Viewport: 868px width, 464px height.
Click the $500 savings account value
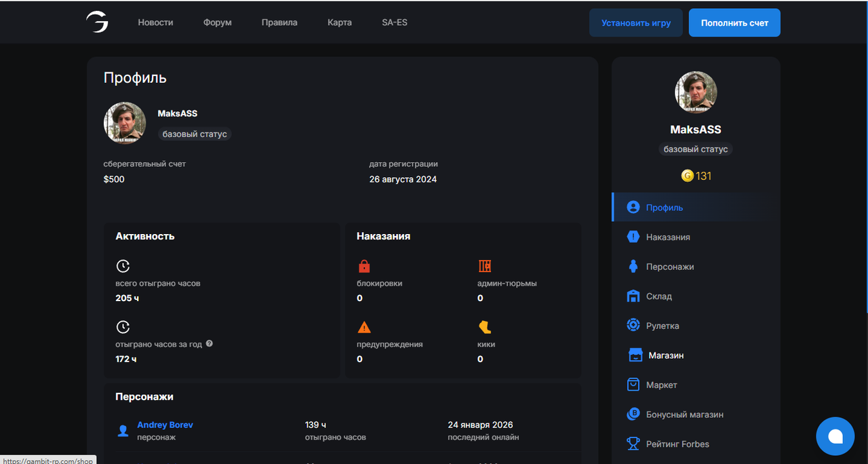tap(114, 180)
